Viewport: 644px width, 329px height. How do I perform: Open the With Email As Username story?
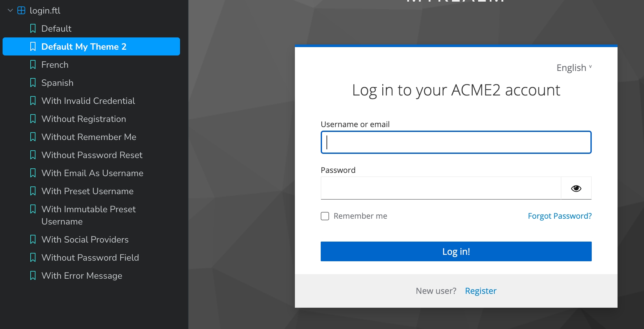(x=92, y=173)
